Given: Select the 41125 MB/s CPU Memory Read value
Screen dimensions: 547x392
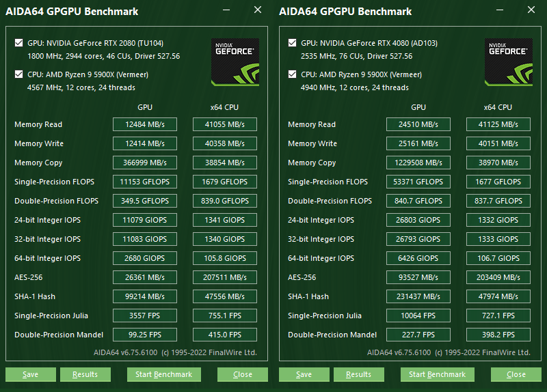Looking at the screenshot, I should (498, 124).
